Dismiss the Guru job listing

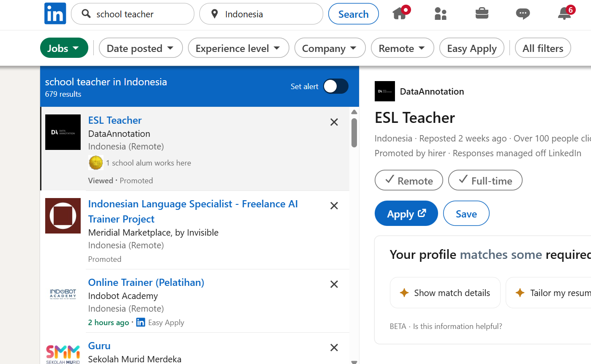click(334, 348)
